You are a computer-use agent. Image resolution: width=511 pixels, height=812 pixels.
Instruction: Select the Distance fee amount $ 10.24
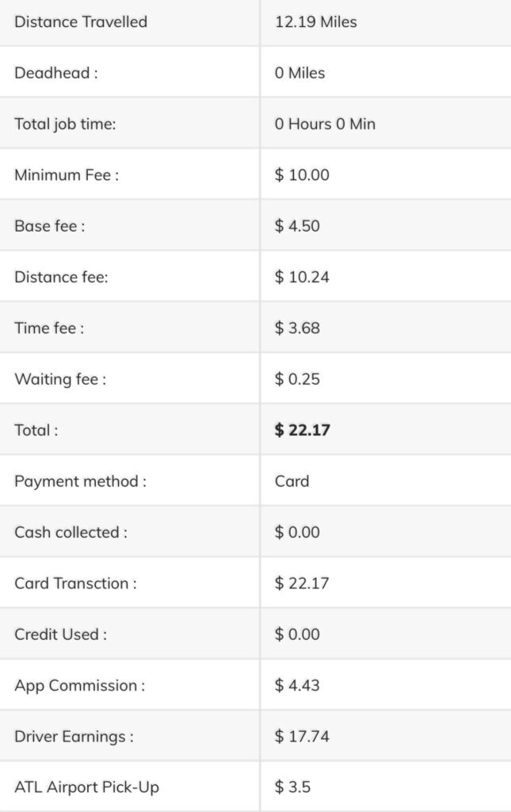[302, 277]
